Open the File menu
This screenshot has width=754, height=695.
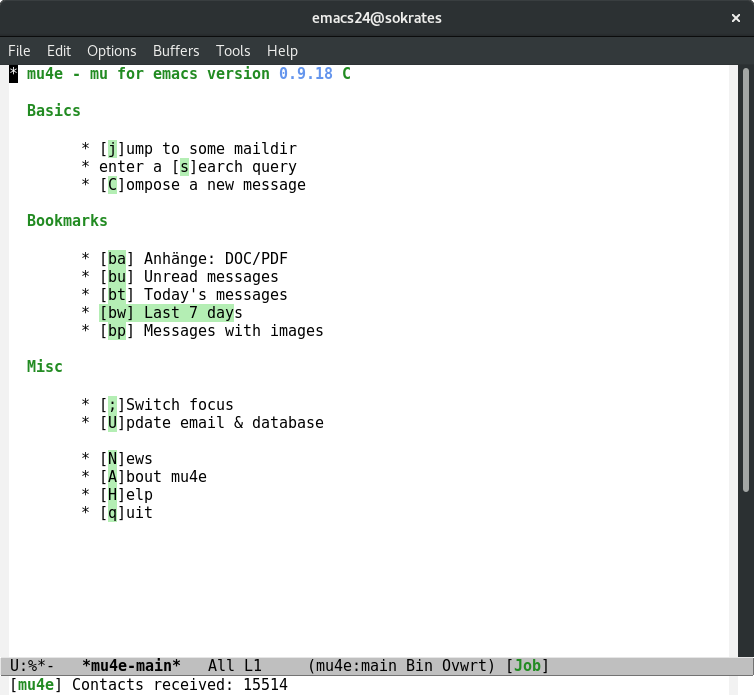click(x=19, y=51)
